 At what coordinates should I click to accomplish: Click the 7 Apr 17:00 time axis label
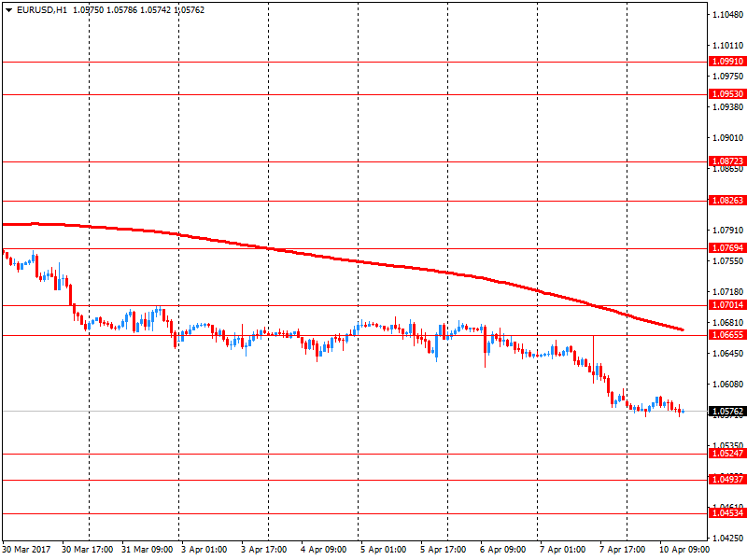click(x=622, y=550)
